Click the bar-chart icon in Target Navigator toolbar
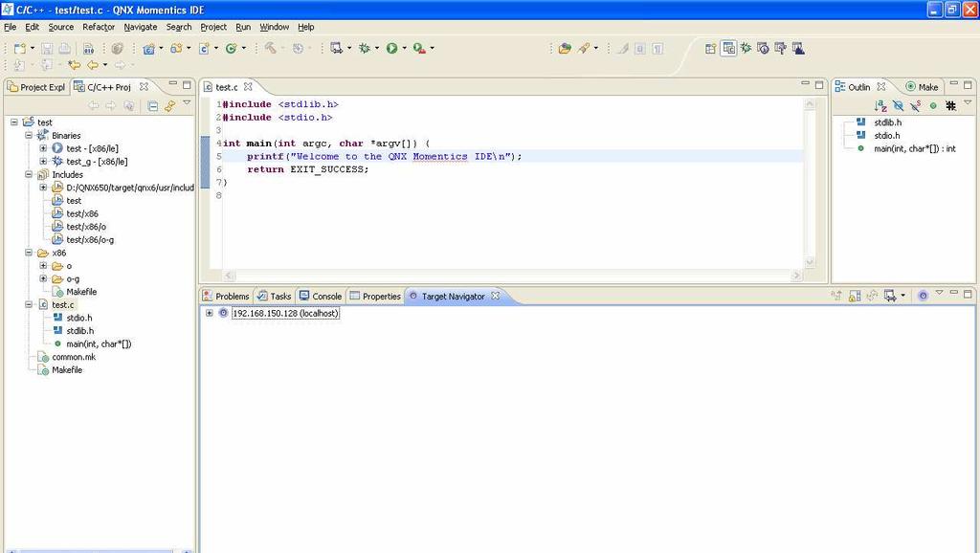The image size is (980, 553). [x=855, y=296]
